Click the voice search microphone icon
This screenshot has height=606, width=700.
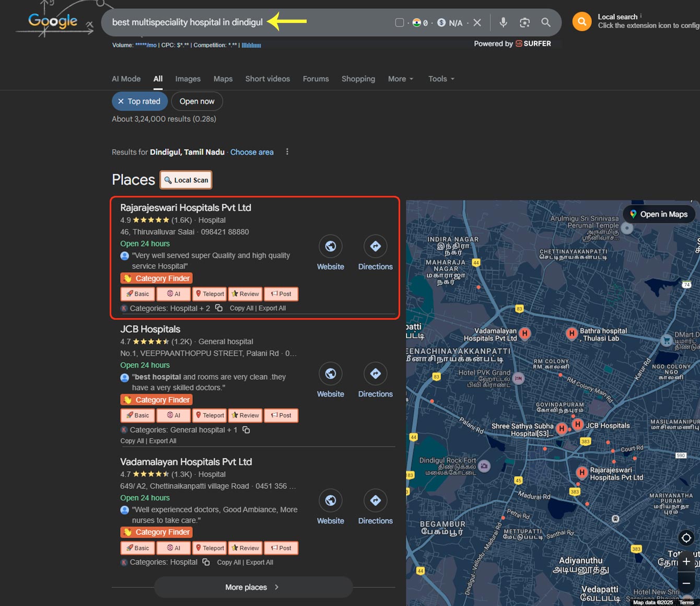click(503, 22)
